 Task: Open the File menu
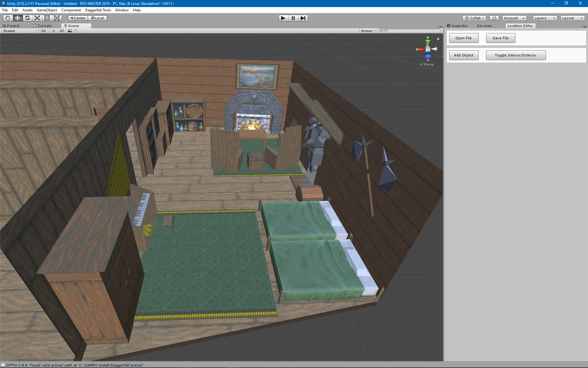[5, 10]
